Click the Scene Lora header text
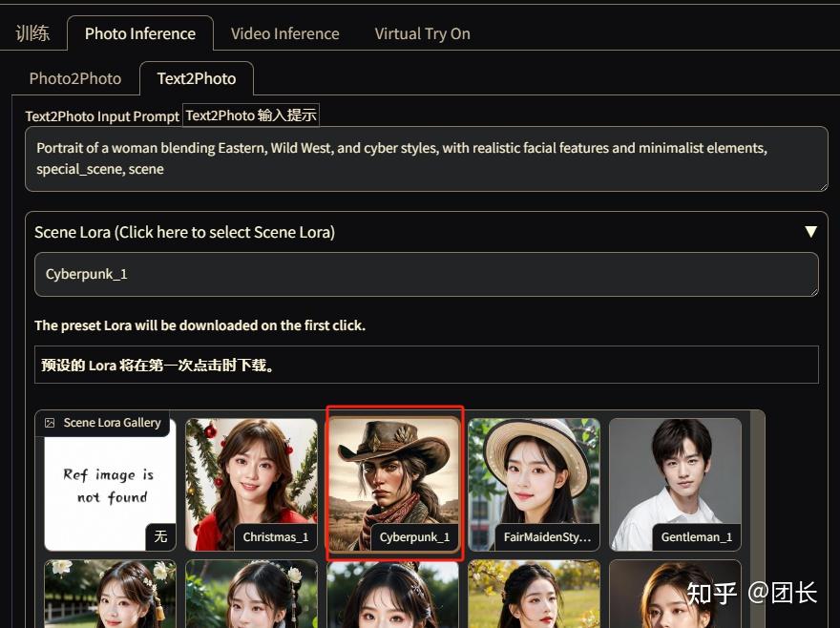 coord(185,232)
